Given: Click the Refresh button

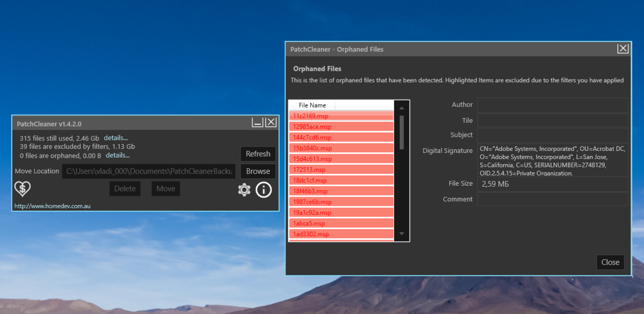Looking at the screenshot, I should click(258, 154).
